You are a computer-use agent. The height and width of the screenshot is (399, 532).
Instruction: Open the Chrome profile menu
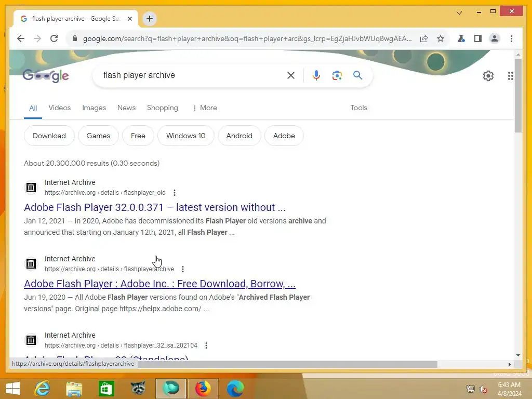coord(495,38)
